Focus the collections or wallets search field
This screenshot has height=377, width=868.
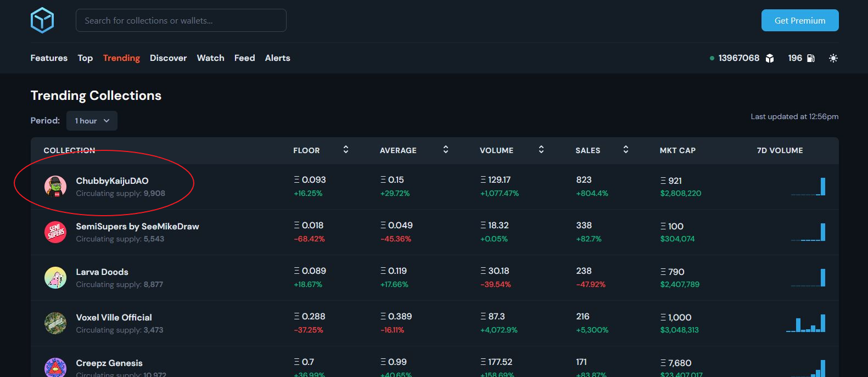[181, 20]
